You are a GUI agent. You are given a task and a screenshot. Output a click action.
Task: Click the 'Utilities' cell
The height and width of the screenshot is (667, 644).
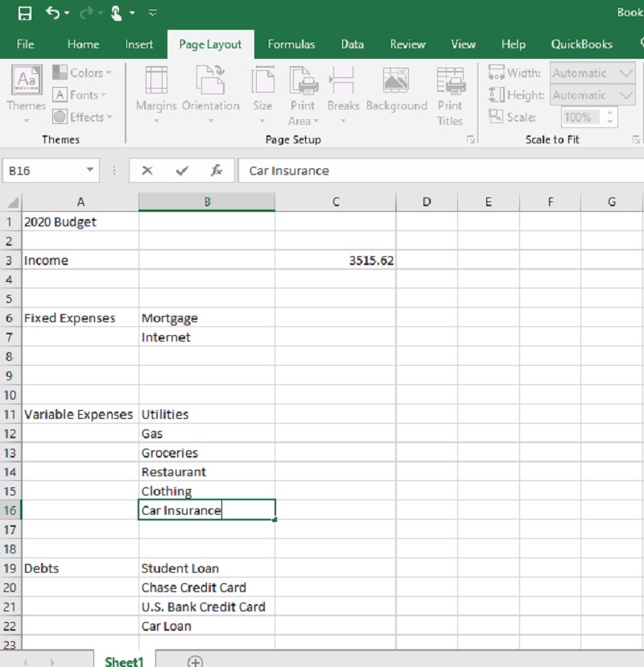pyautogui.click(x=207, y=414)
